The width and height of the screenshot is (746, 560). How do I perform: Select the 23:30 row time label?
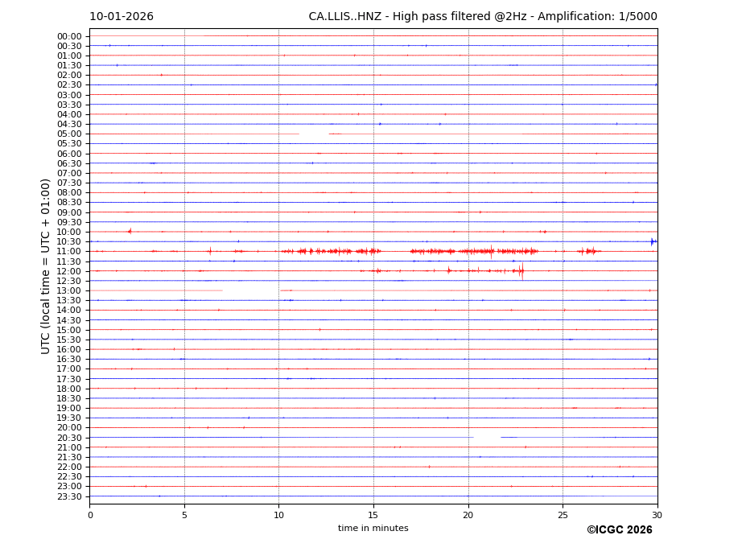[68, 496]
